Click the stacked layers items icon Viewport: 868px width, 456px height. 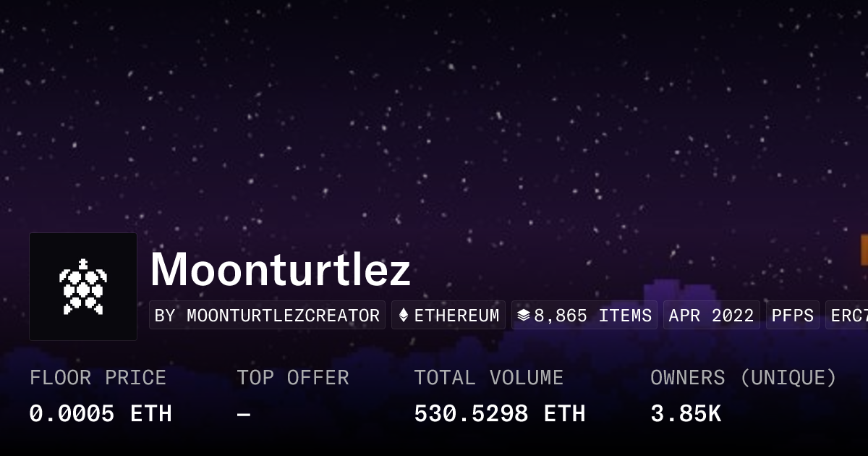click(524, 316)
